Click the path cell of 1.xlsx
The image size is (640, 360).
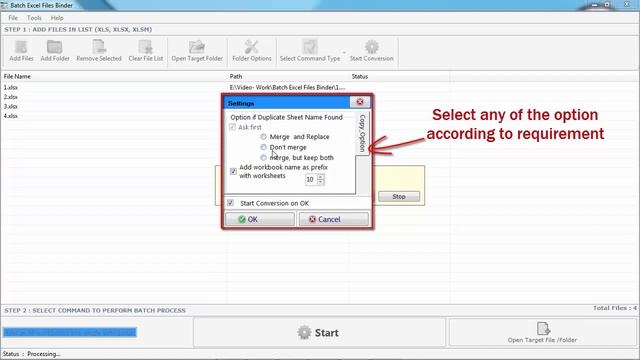[x=287, y=87]
